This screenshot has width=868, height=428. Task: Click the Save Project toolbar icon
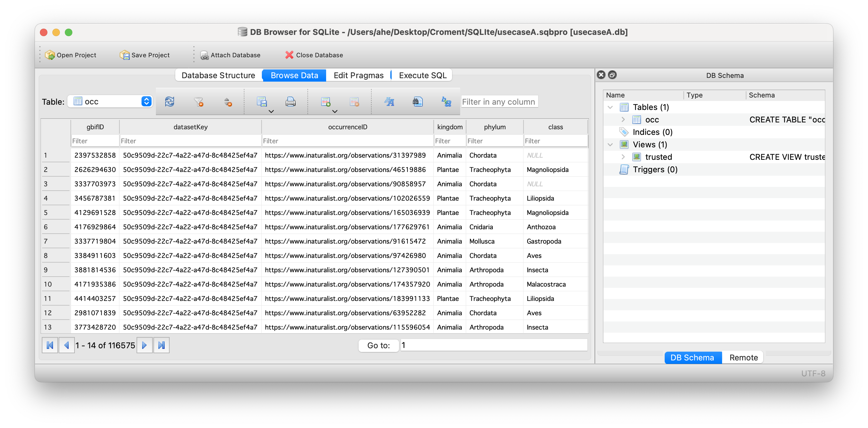click(x=125, y=55)
